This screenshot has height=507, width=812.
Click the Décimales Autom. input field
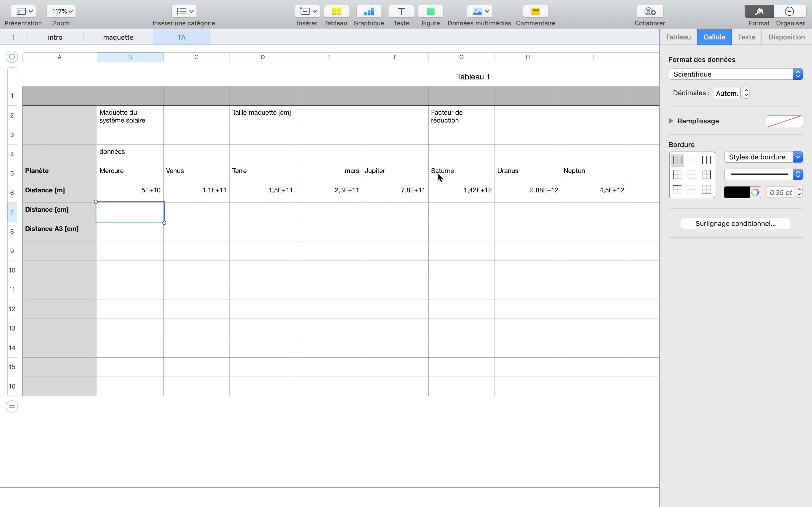(727, 93)
